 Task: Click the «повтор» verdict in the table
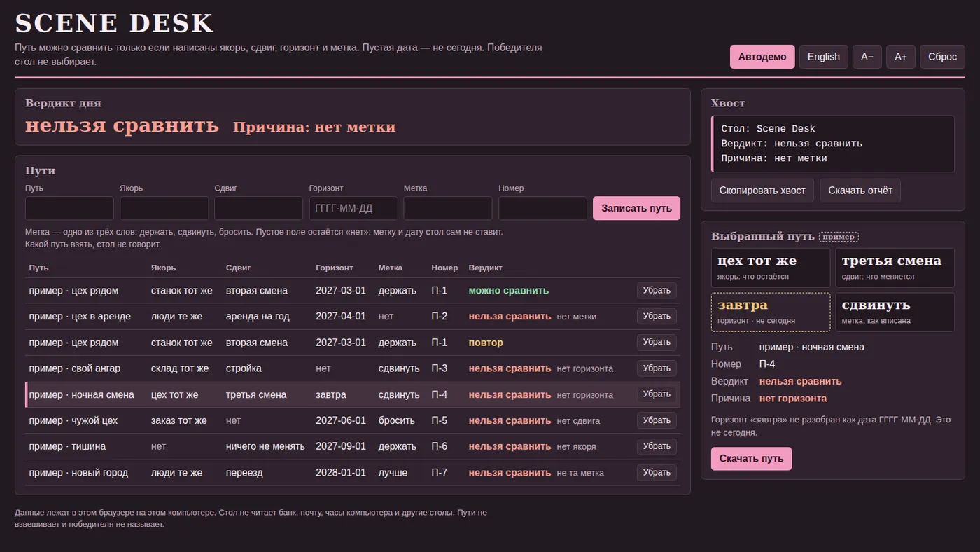point(486,343)
